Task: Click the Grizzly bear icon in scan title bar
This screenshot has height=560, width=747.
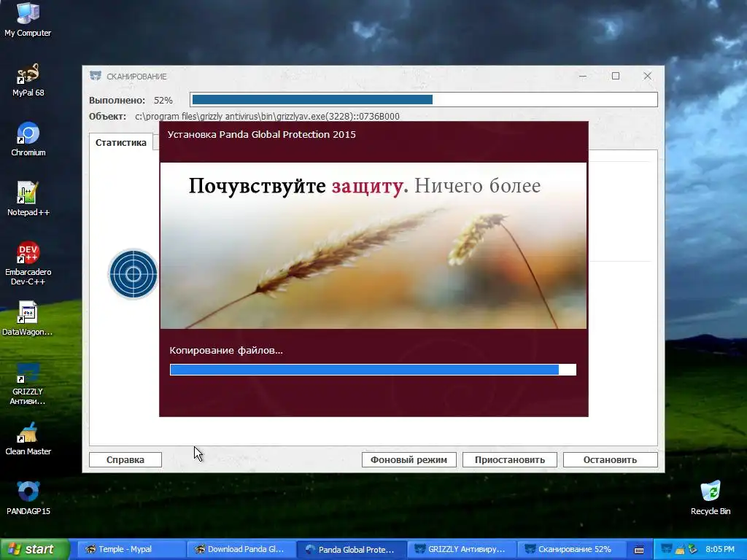Action: tap(96, 76)
